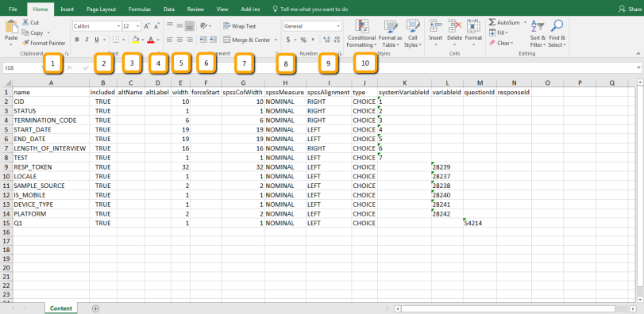Add a new sheet with the plus icon
This screenshot has width=644, height=314.
96,308
